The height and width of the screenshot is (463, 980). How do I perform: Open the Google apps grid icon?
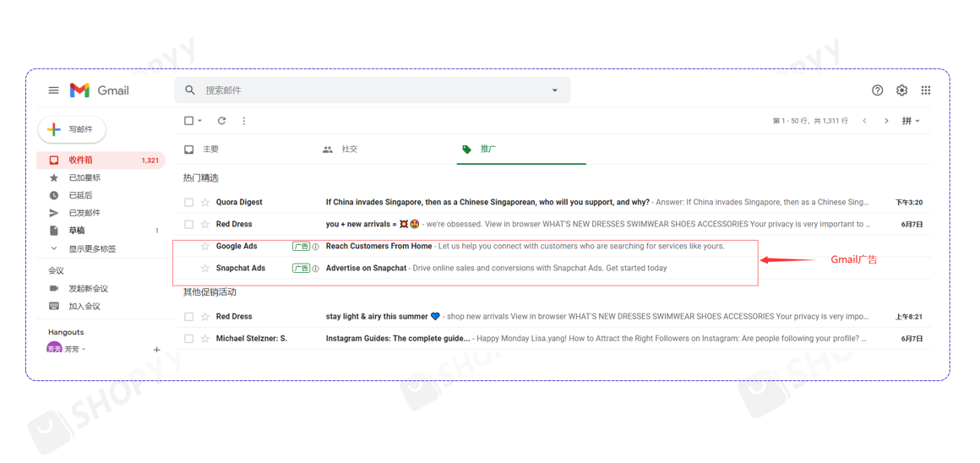point(926,90)
